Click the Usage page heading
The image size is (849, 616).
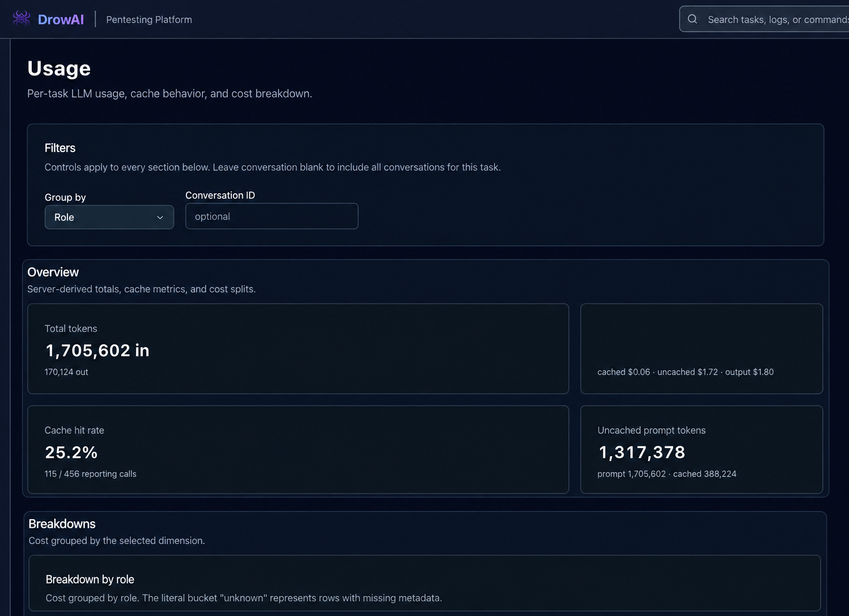[59, 69]
